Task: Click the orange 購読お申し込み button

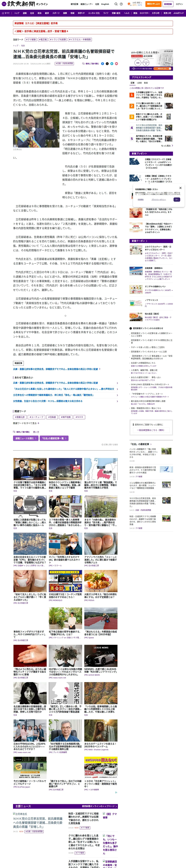Action: pos(153,4)
